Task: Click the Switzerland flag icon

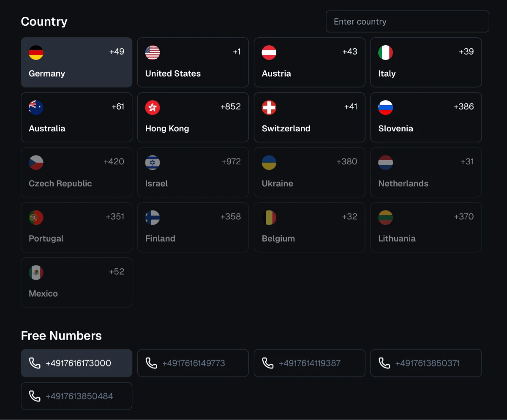Action: pyautogui.click(x=269, y=108)
